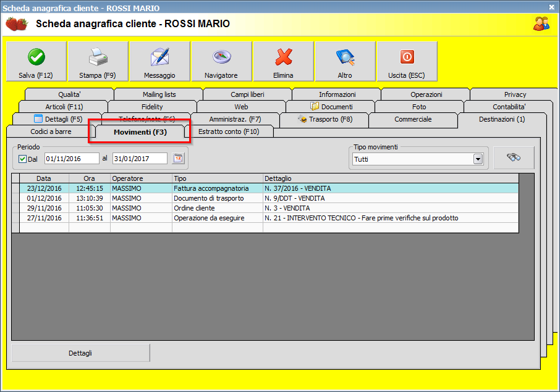Click the Stampa printer icon

pos(98,57)
